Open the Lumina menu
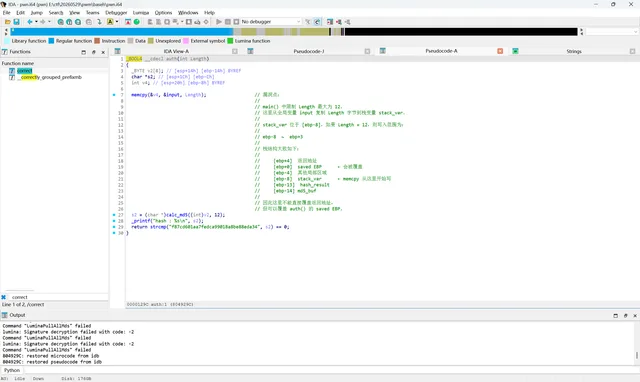This screenshot has height=382, width=640. coord(141,13)
